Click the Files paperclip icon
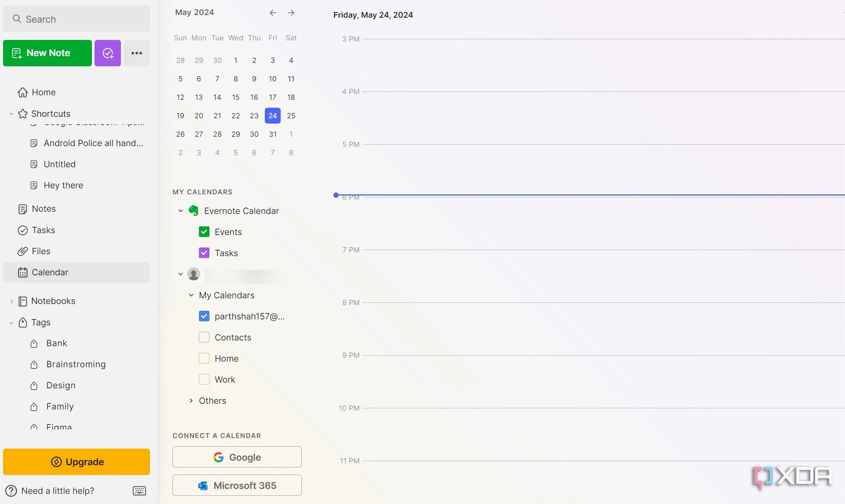Image resolution: width=845 pixels, height=504 pixels. click(23, 251)
